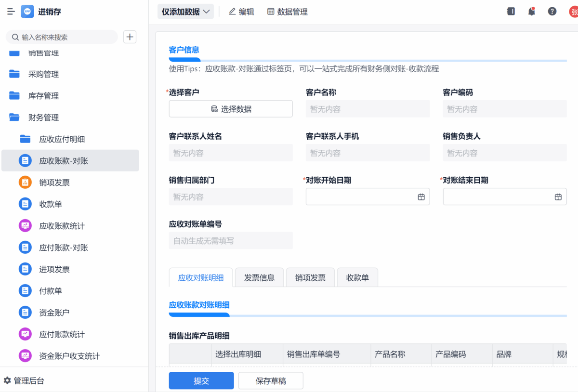
Task: Open the book icon in top bar
Action: (511, 12)
